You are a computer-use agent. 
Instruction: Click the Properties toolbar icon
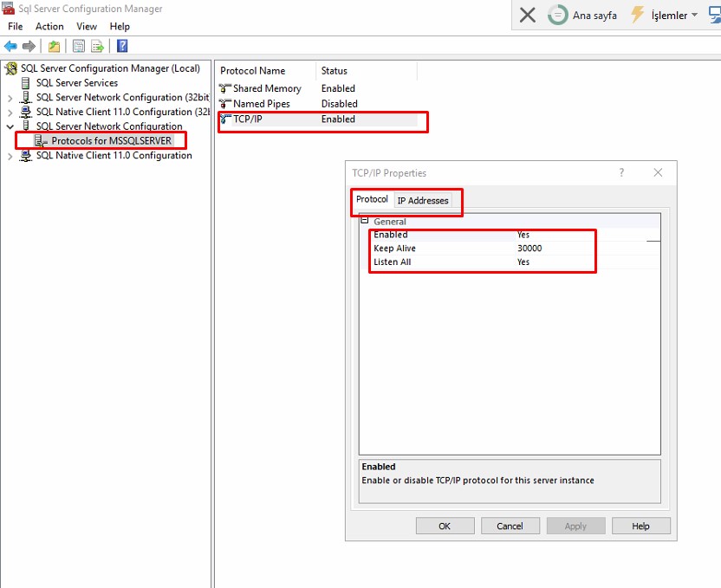79,47
